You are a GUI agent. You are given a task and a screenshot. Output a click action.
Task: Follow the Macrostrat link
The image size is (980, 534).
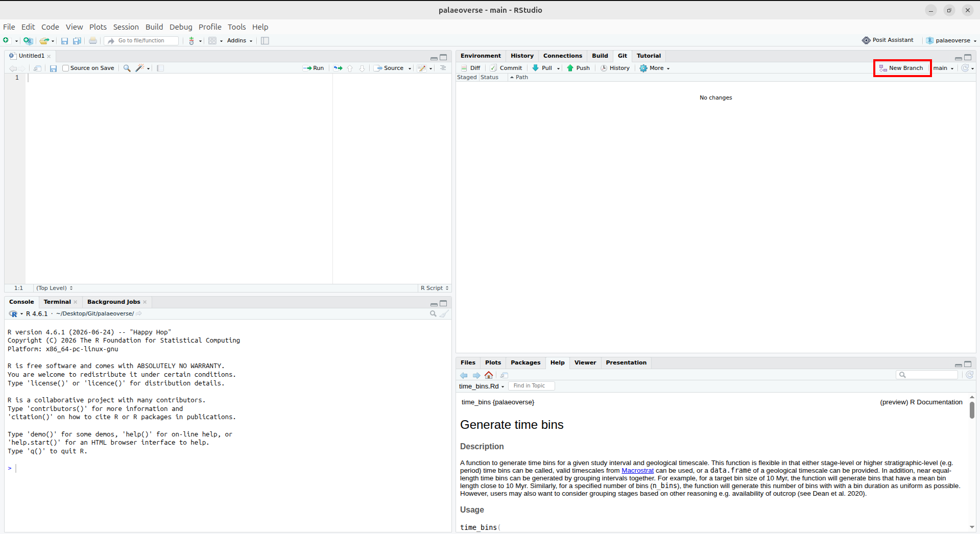pos(637,471)
